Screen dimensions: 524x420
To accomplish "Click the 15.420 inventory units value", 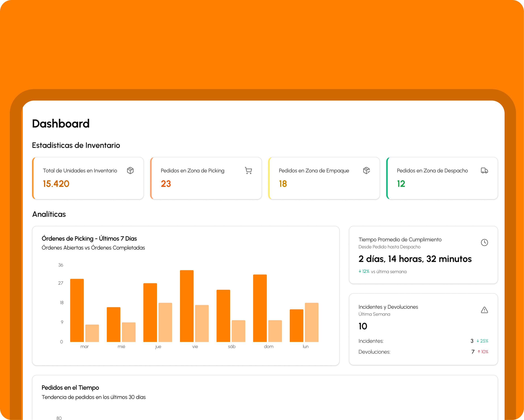I will tap(56, 184).
